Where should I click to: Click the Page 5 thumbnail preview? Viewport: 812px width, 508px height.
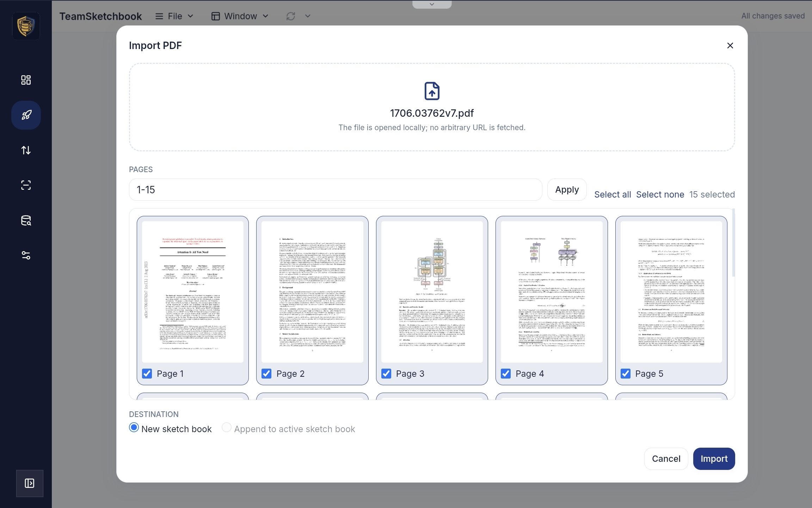(x=671, y=292)
